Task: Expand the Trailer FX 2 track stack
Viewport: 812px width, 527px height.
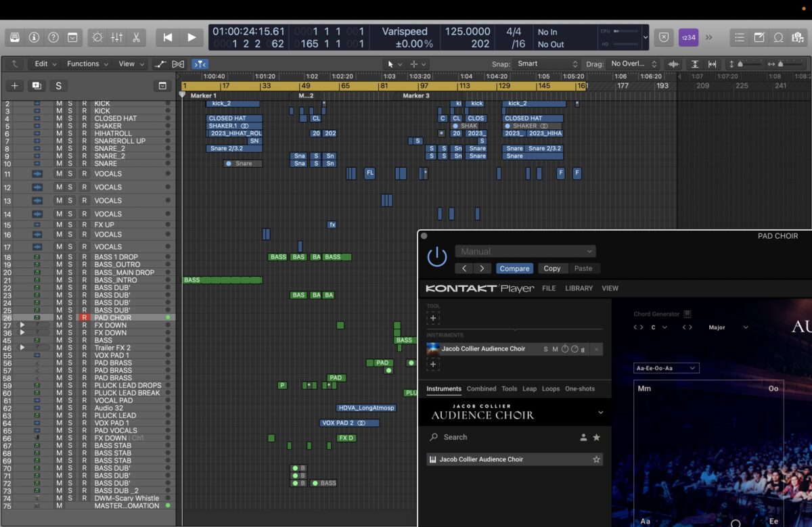Action: 22,348
